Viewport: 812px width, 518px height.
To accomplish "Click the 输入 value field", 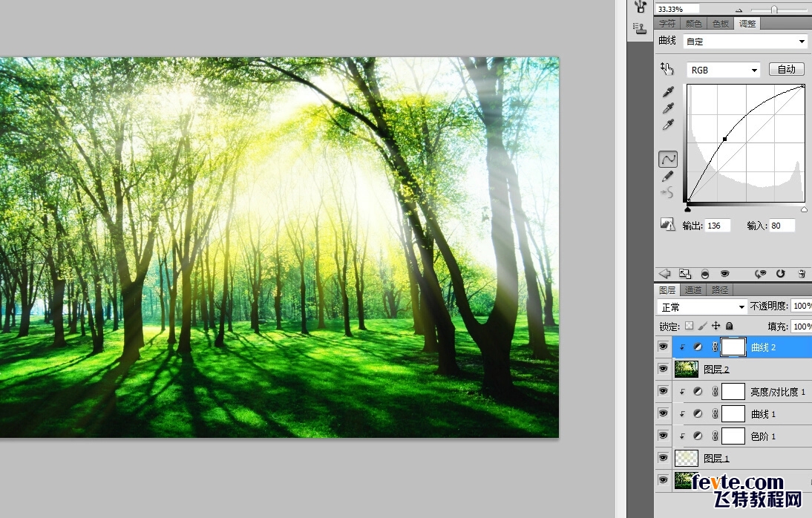I will (x=782, y=226).
